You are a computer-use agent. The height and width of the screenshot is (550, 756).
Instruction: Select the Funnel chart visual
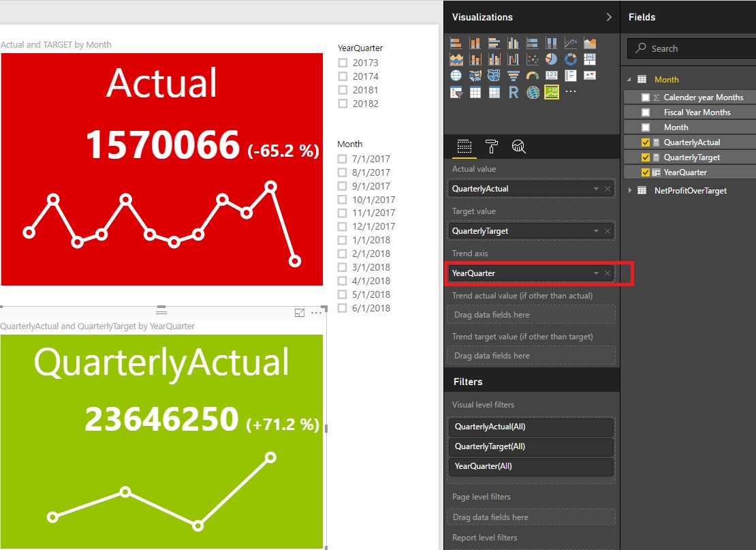pyautogui.click(x=513, y=75)
